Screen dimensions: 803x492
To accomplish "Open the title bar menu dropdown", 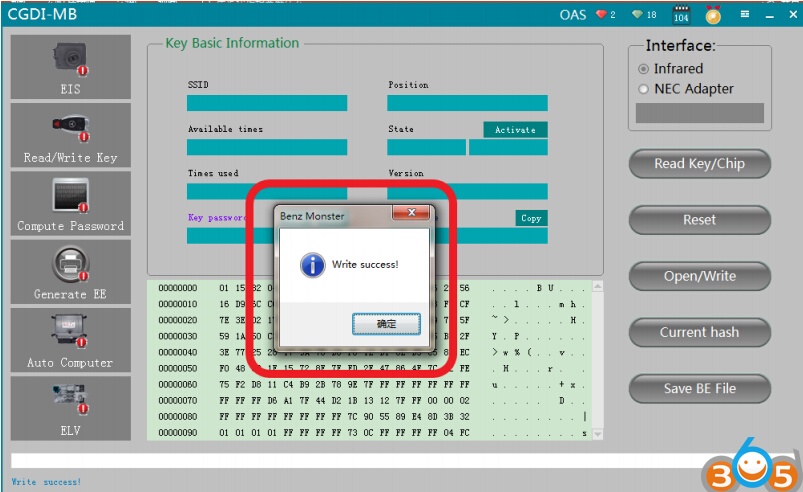I will click(745, 15).
